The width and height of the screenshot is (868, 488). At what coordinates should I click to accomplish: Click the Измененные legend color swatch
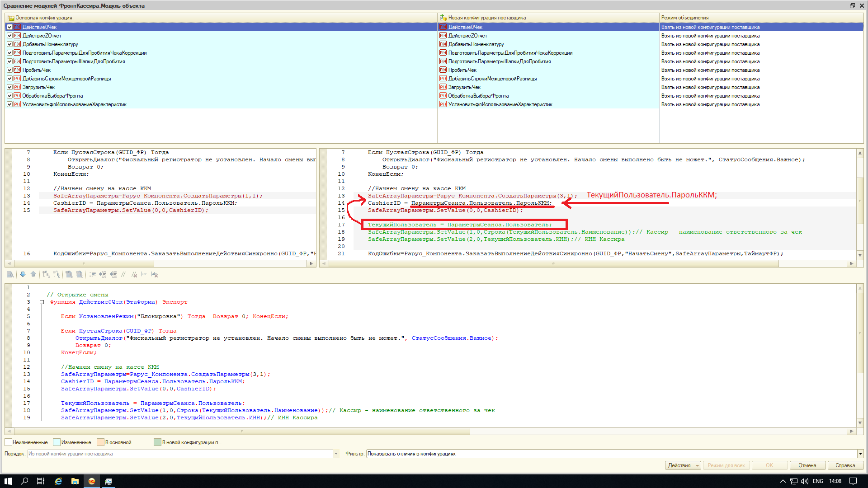click(57, 442)
